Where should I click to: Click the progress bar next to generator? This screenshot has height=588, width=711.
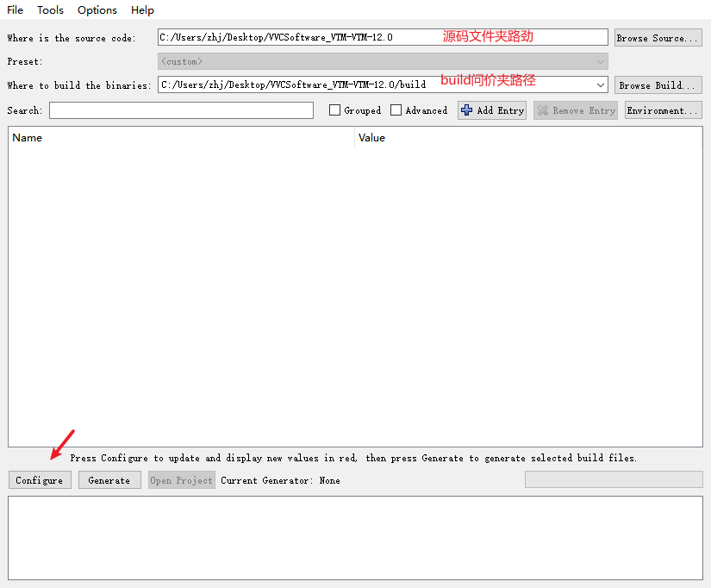614,479
